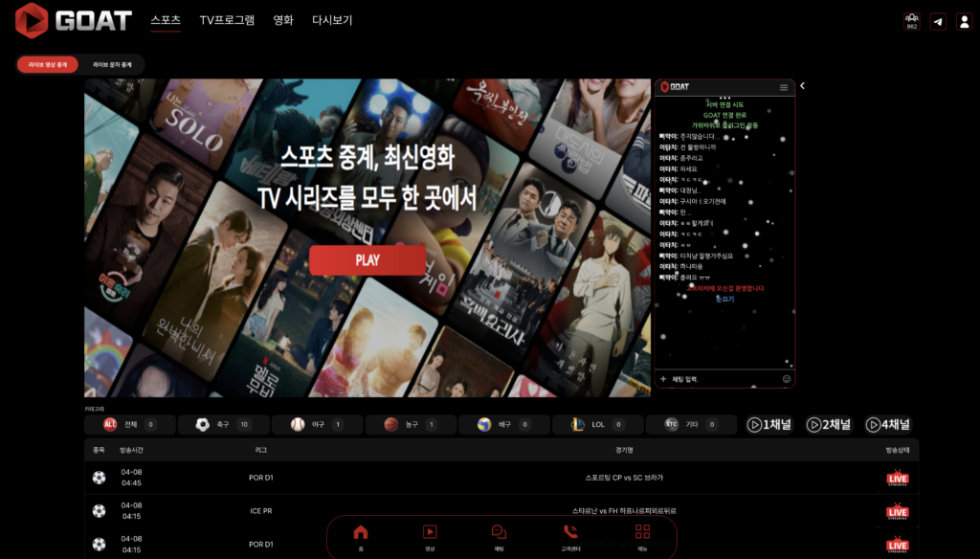Open the emoji picker in chat
The width and height of the screenshot is (980, 559).
[x=787, y=379]
